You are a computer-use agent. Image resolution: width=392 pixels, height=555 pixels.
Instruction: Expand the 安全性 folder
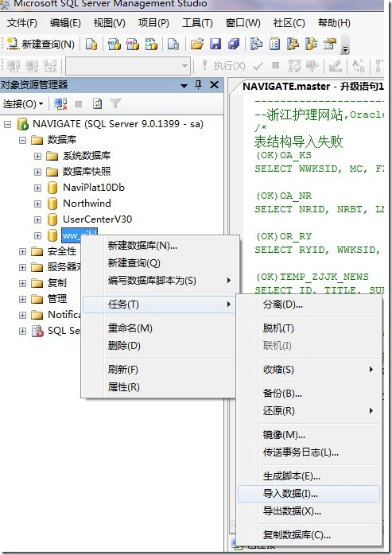pyautogui.click(x=23, y=252)
